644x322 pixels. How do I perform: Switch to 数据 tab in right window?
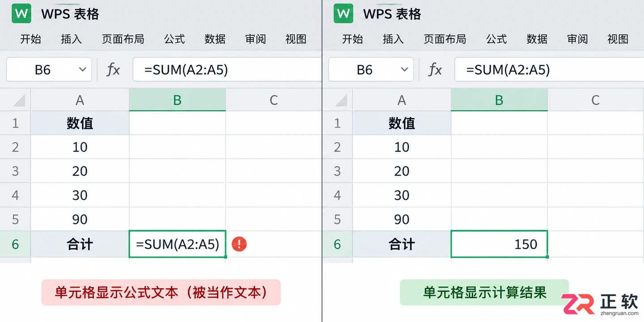tap(537, 39)
